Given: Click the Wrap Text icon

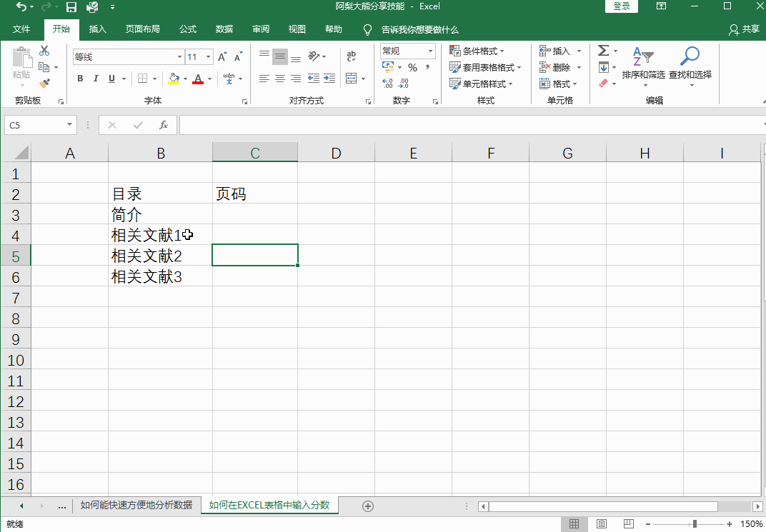Looking at the screenshot, I should 352,56.
